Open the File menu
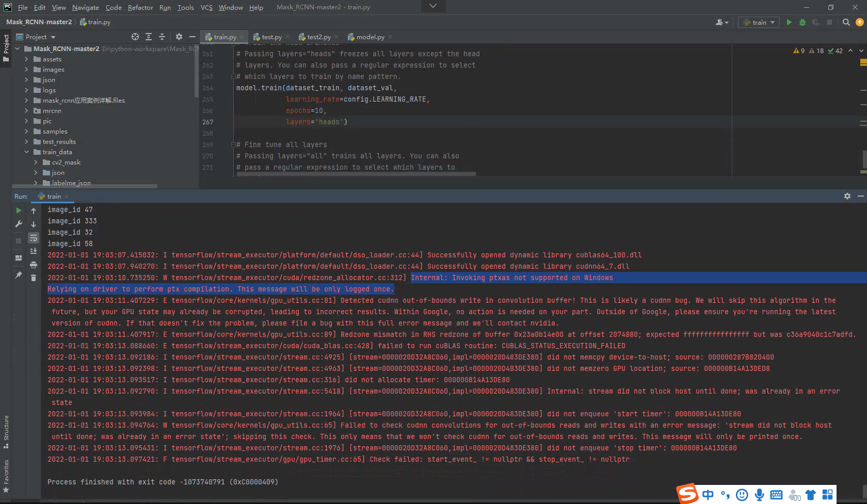The width and height of the screenshot is (867, 504). [23, 7]
